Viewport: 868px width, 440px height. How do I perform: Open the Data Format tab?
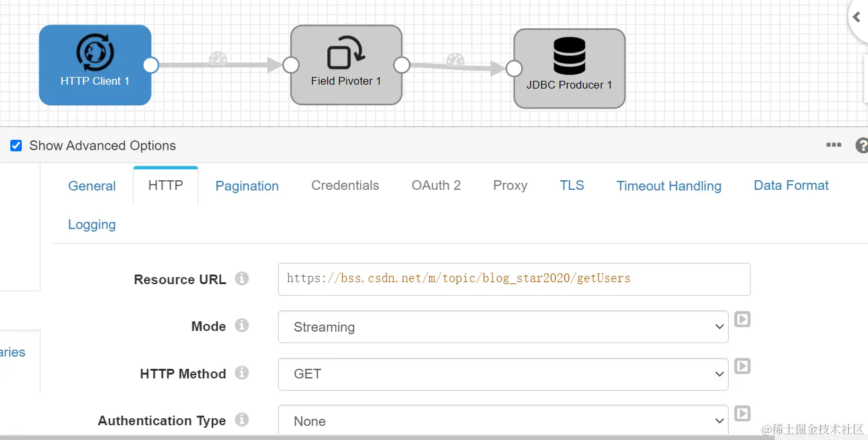pos(791,185)
